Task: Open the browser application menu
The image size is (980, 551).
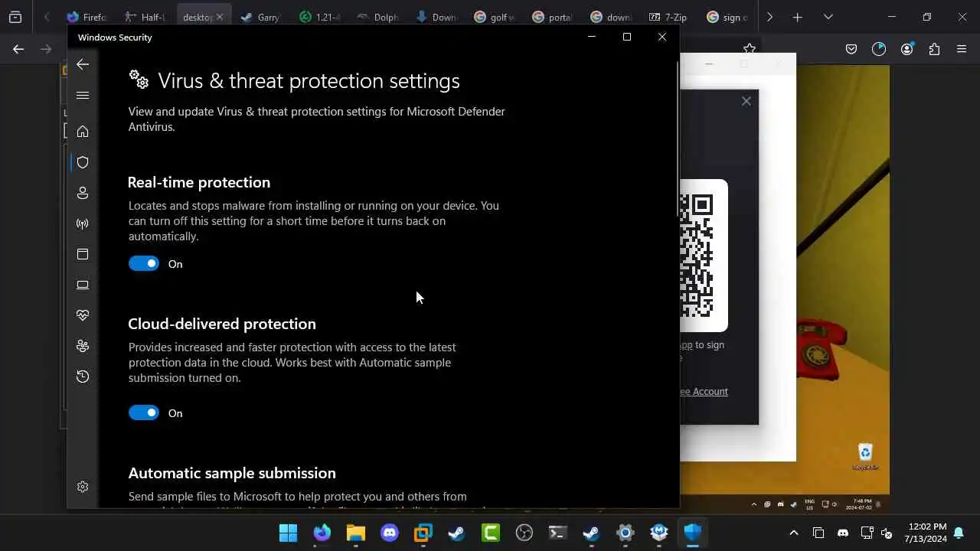Action: point(962,49)
